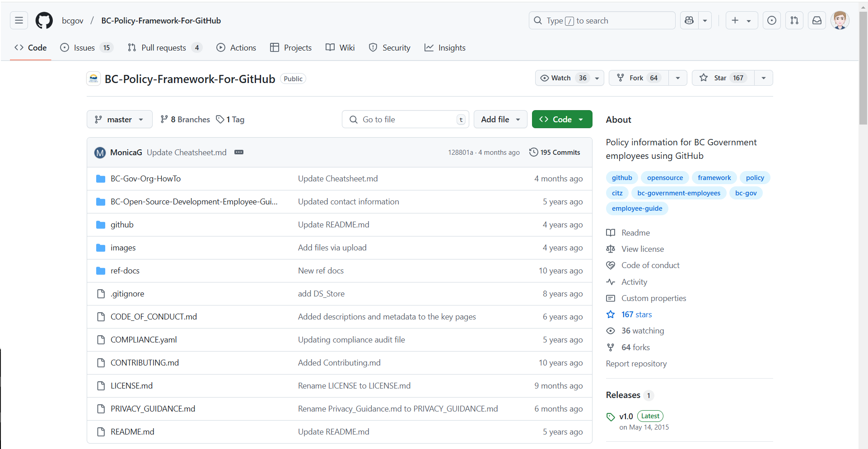
Task: Open the README.md file
Action: point(132,432)
